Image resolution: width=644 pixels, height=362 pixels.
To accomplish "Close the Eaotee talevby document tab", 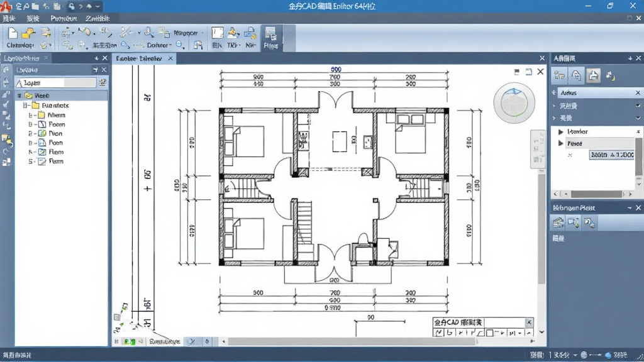I will (170, 58).
